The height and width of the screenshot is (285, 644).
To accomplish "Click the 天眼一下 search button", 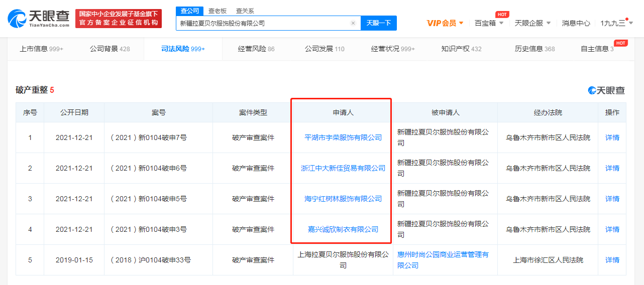I will point(379,23).
